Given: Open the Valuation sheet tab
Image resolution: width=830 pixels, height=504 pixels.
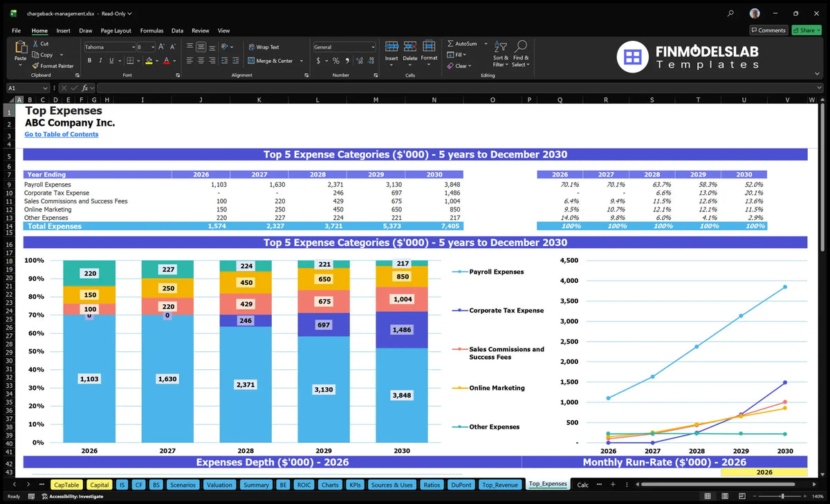Looking at the screenshot, I should point(220,485).
